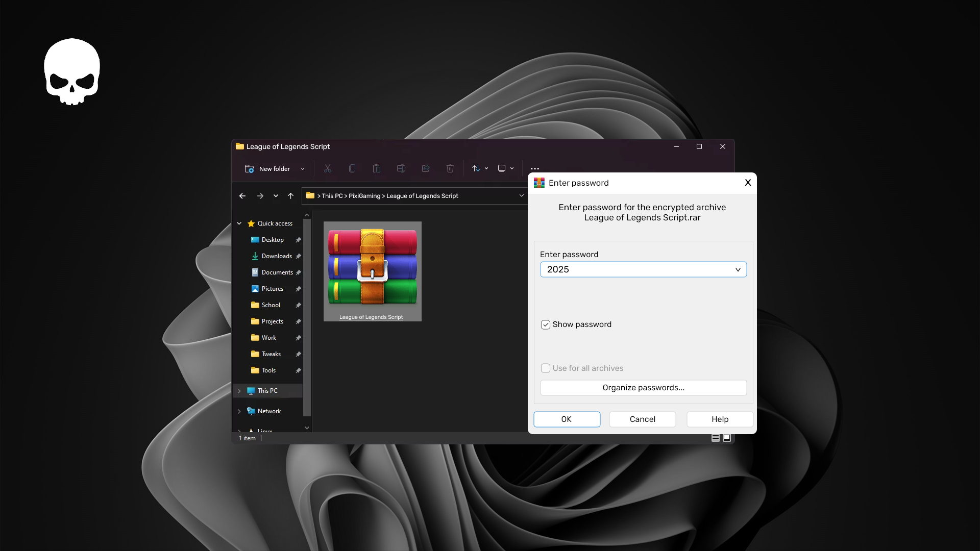Image resolution: width=980 pixels, height=551 pixels.
Task: Open Pictures in Quick access
Action: click(x=267, y=289)
